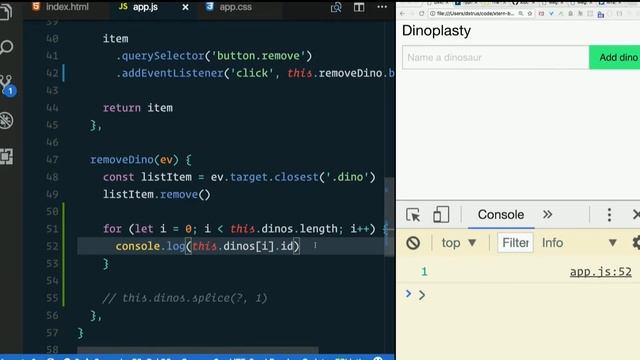Open the Extensions icon in activity bar
Screen dimensions: 640x360
pos(7,156)
